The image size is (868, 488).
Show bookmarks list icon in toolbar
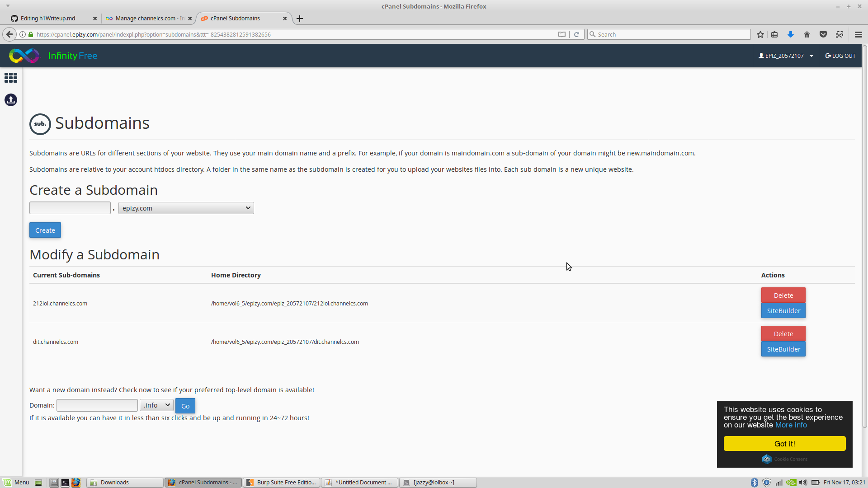(774, 34)
